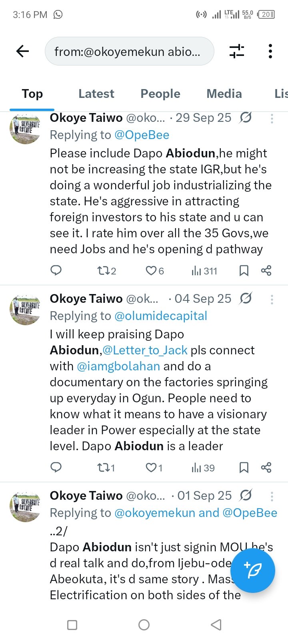Screen dimensions: 288x644
Task: Share the 29 Sep tweet
Action: point(266,271)
